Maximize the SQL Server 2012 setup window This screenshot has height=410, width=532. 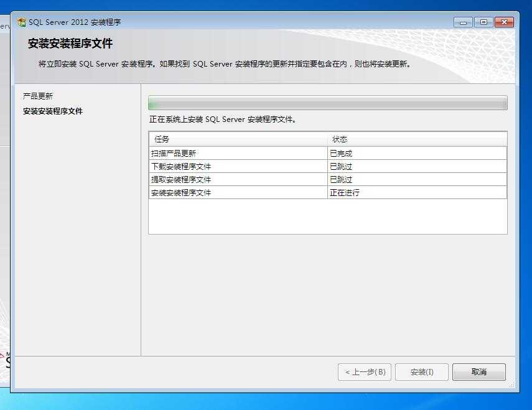click(x=483, y=22)
